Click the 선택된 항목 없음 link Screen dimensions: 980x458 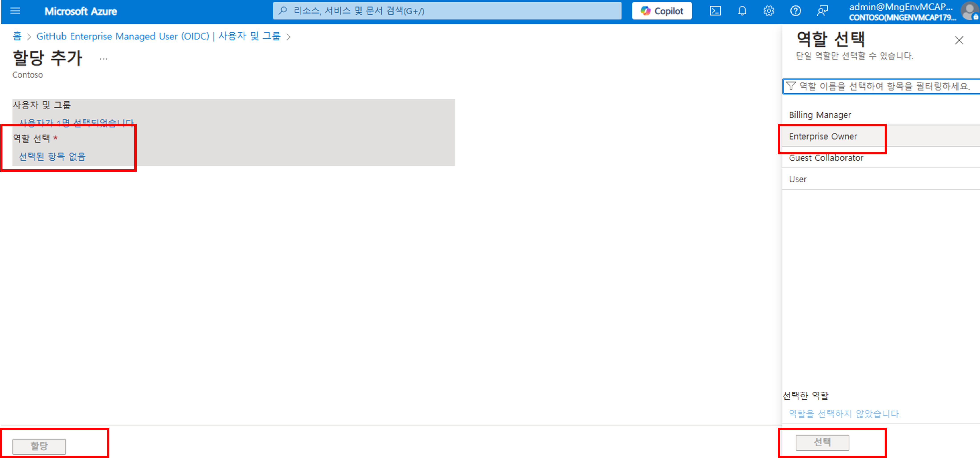point(52,156)
